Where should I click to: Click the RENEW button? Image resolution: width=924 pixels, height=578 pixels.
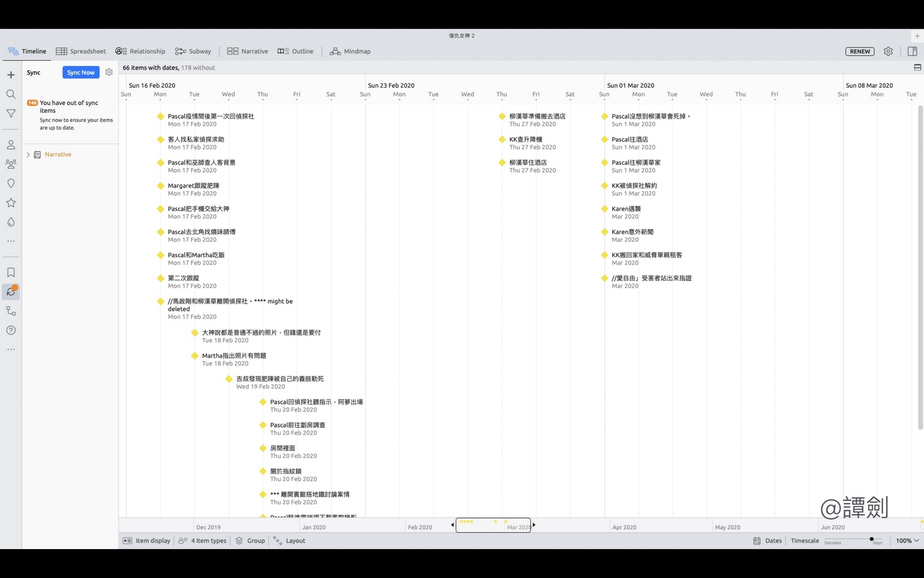(x=860, y=52)
